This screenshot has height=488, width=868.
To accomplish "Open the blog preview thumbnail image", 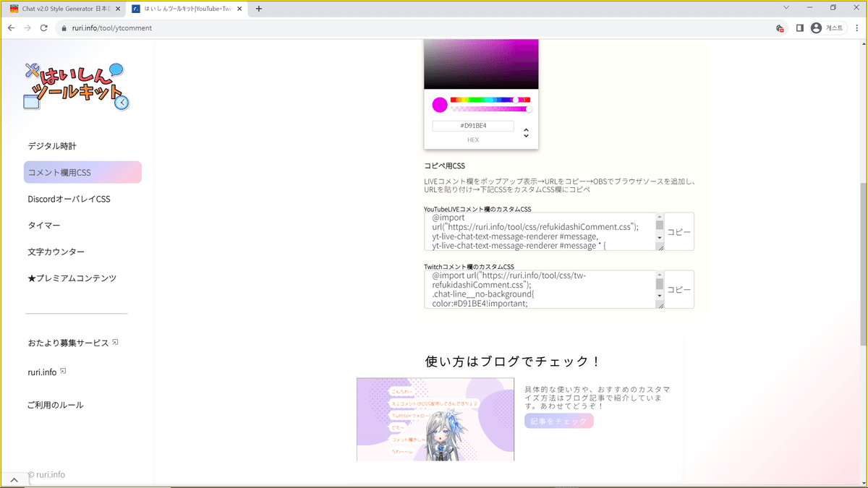I will 435,419.
